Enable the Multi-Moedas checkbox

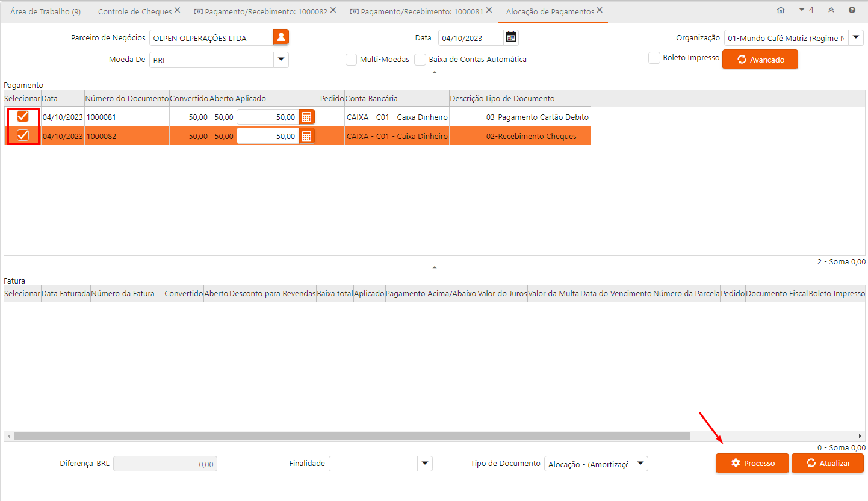[351, 60]
